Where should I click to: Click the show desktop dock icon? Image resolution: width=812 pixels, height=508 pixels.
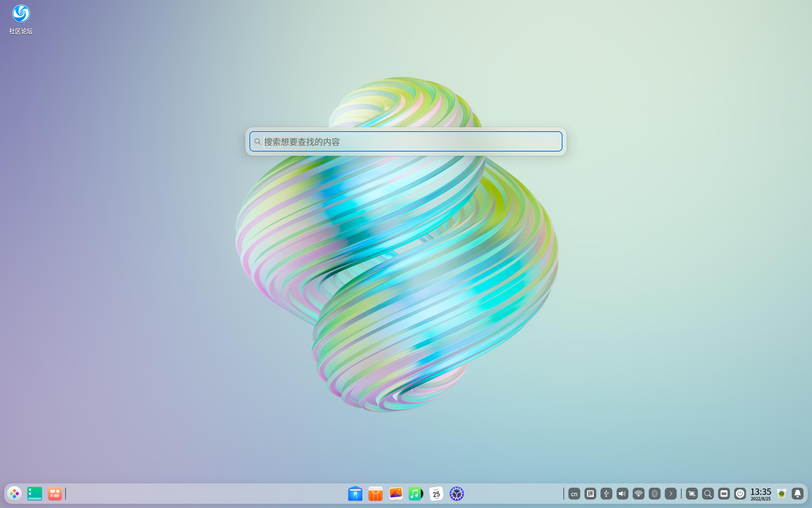click(35, 494)
